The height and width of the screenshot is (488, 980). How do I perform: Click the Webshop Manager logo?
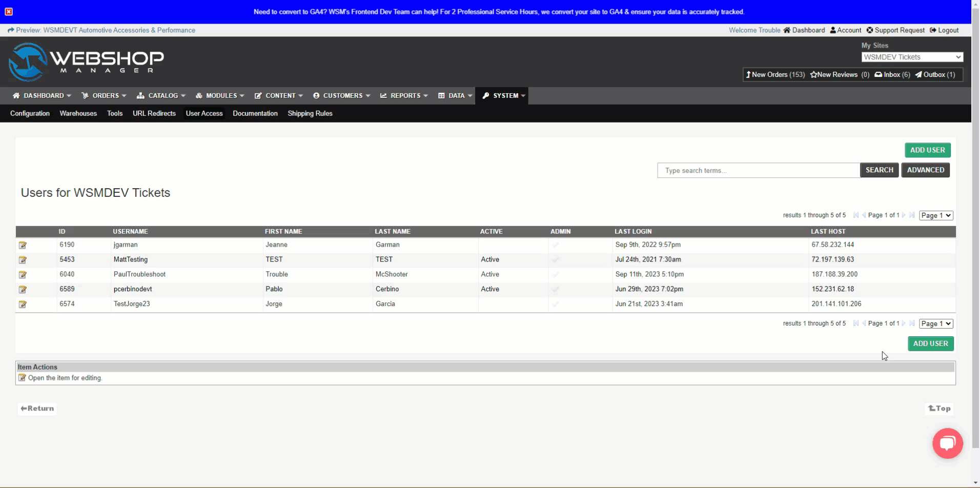coord(86,62)
